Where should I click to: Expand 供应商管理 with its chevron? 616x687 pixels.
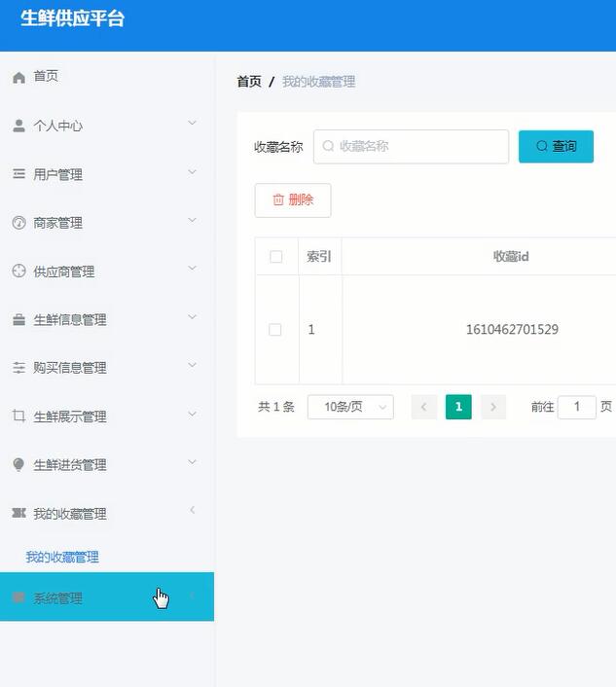coord(192,269)
